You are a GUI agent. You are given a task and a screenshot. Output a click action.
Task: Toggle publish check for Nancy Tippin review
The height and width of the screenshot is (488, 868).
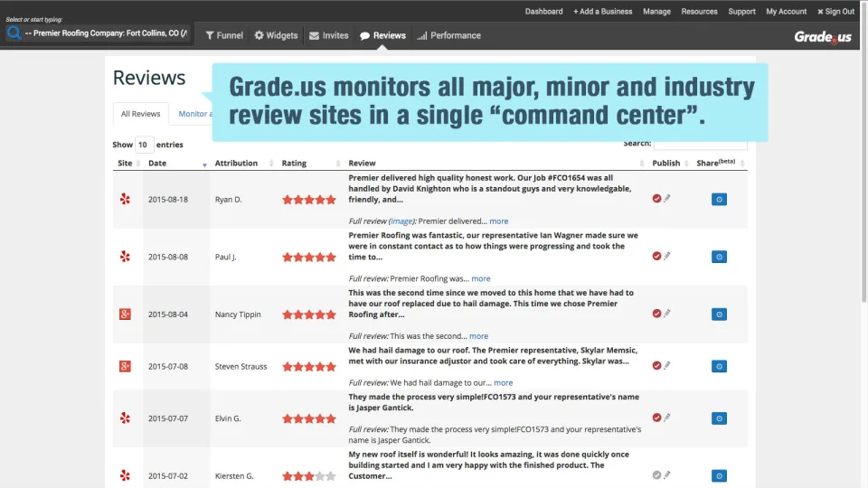[x=656, y=314]
